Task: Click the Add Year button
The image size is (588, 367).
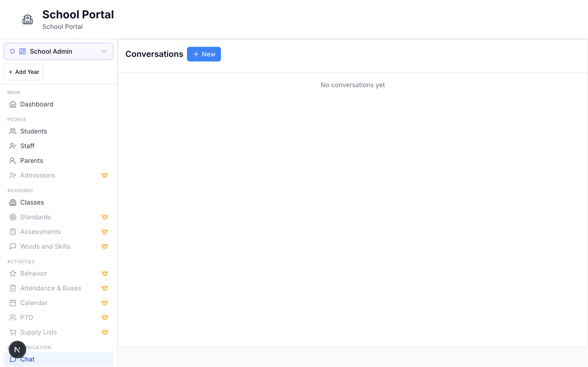Action: tap(23, 72)
